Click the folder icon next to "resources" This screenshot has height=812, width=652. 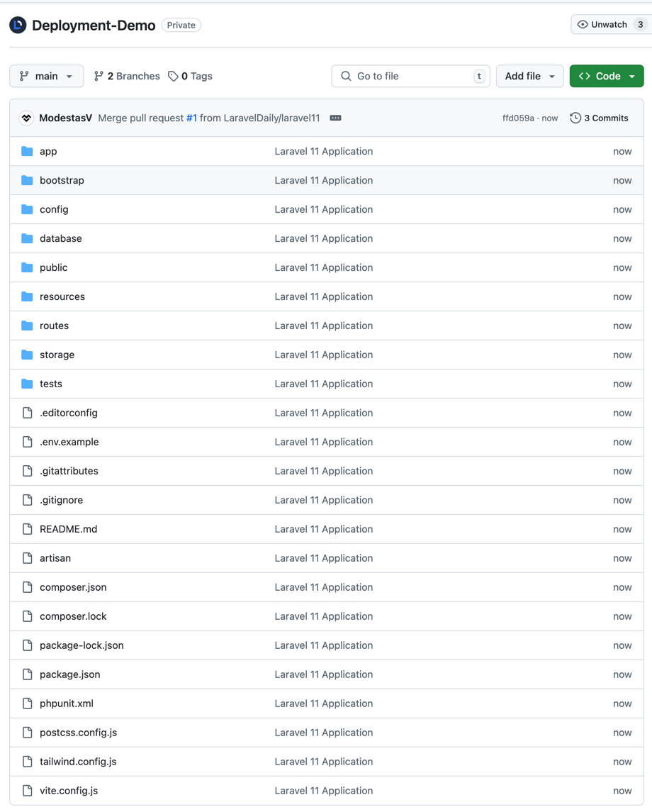[26, 296]
